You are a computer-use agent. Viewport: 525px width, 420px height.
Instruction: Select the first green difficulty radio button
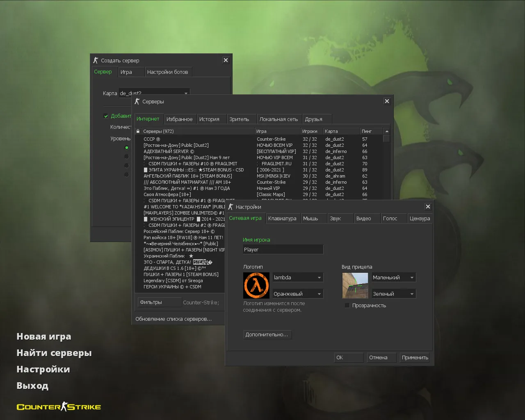[127, 148]
